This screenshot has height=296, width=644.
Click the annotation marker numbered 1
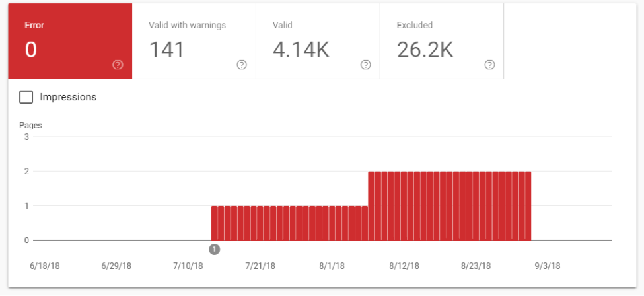(x=214, y=249)
